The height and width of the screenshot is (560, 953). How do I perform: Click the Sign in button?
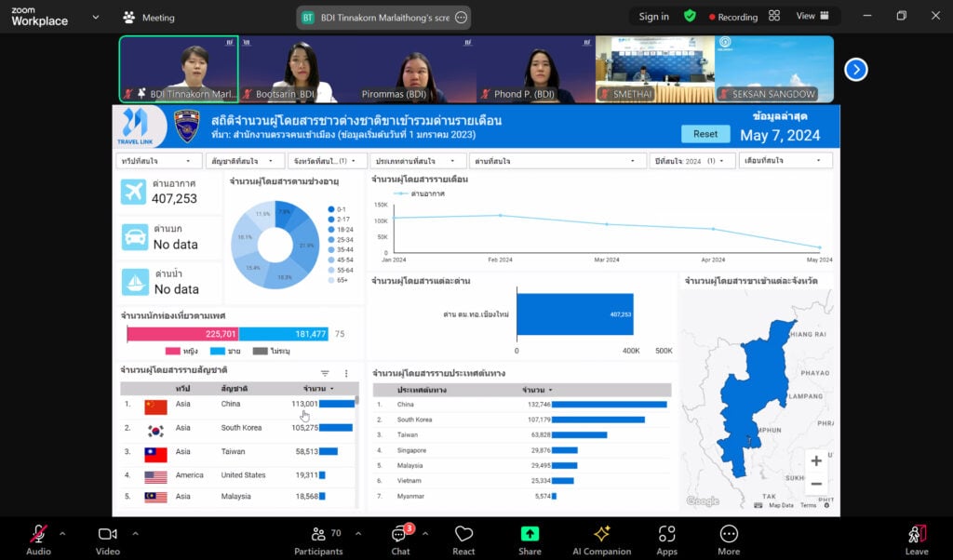pyautogui.click(x=653, y=16)
